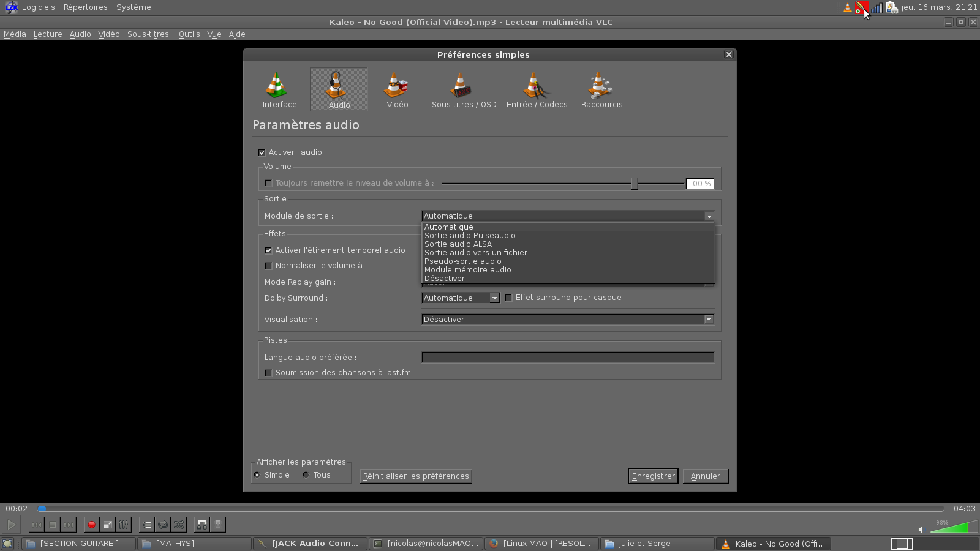This screenshot has height=551, width=980.
Task: Click the Annuler button
Action: tap(706, 476)
